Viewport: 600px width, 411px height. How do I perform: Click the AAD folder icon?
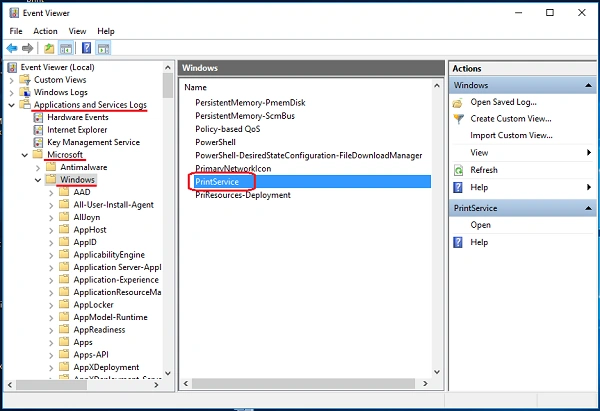[x=64, y=192]
